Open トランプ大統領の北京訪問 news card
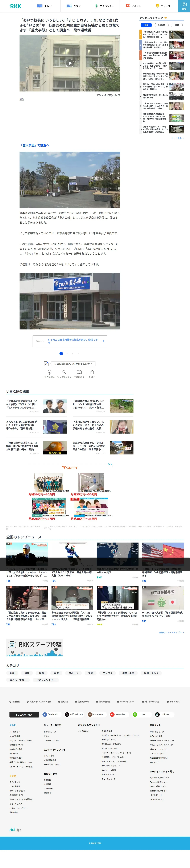Image resolution: width=190 pixels, height=868 pixels. tap(163, 562)
